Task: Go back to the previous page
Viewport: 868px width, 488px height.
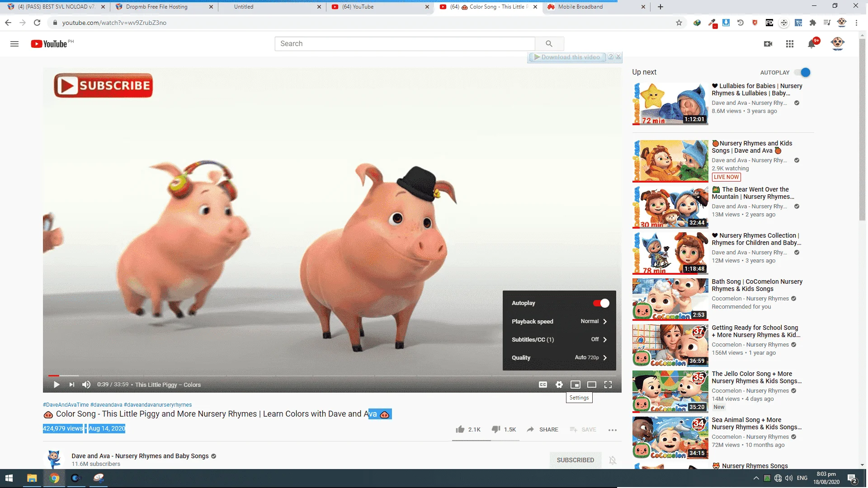Action: point(8,23)
